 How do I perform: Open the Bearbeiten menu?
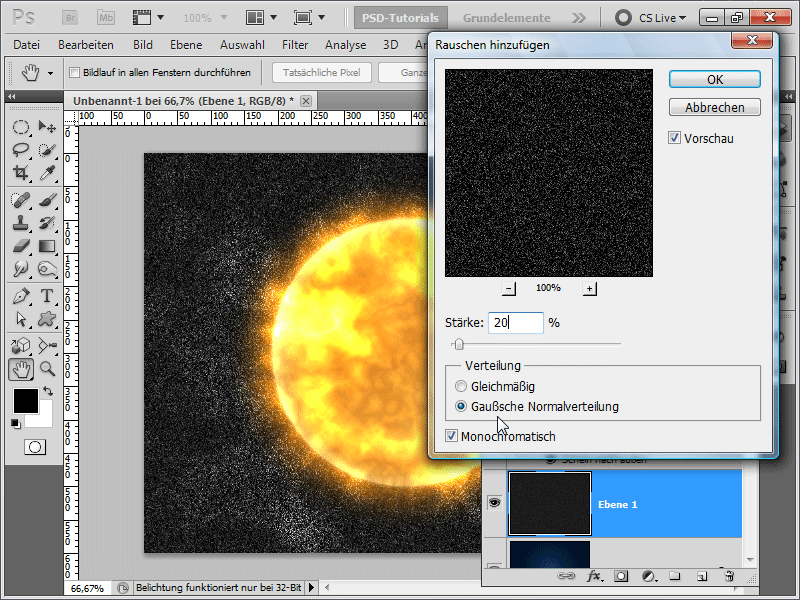pos(86,45)
